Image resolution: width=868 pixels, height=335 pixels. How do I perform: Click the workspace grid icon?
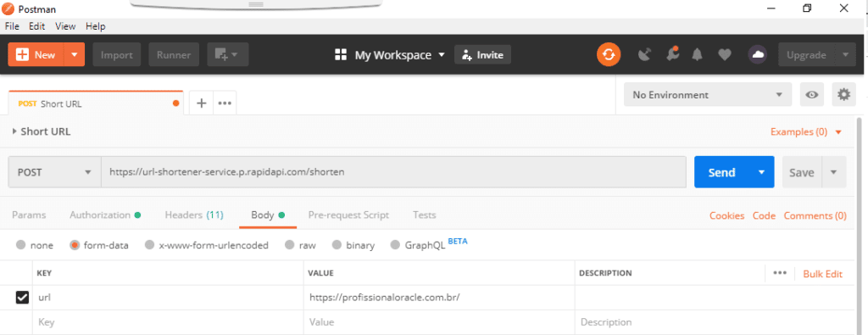pos(341,55)
